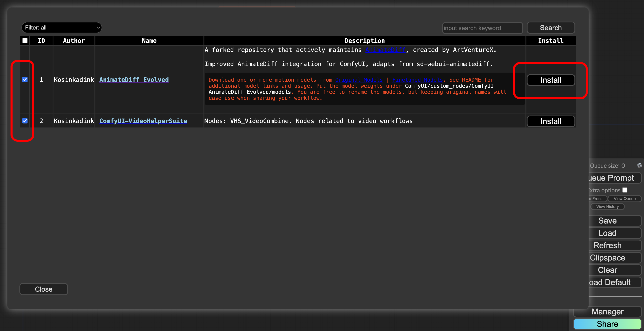Click the settings gear beside Queue size
The height and width of the screenshot is (331, 644).
point(639,165)
